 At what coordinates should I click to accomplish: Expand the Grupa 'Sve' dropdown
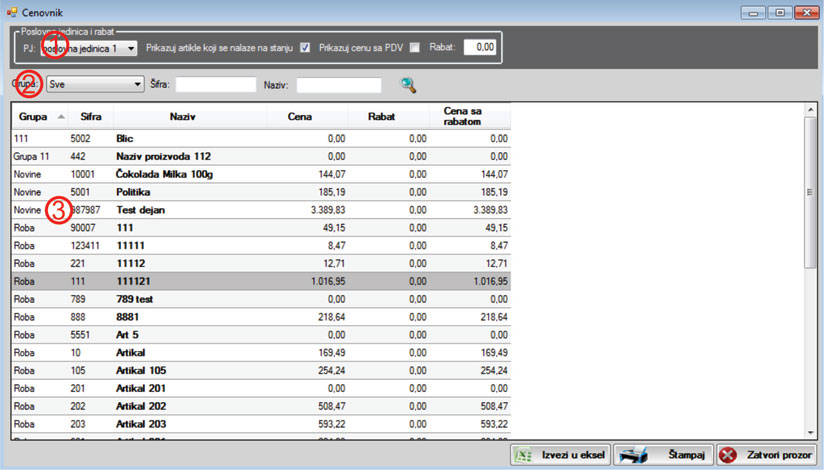137,85
